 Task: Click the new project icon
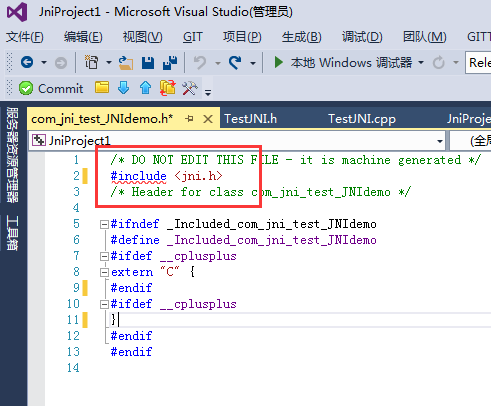[x=92, y=62]
